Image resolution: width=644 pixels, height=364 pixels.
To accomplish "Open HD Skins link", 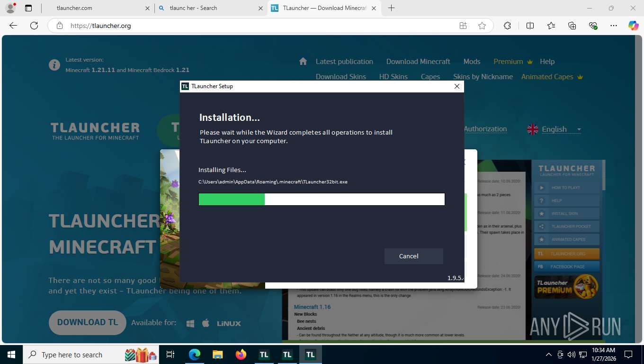I will (x=393, y=77).
